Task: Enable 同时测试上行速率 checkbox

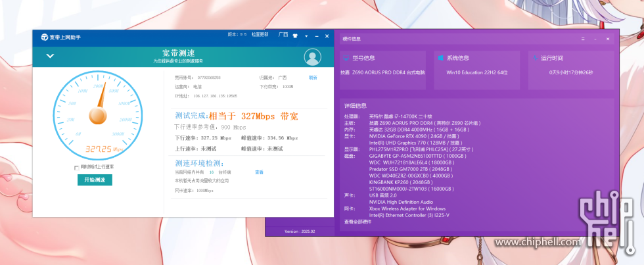Action: 76,168
